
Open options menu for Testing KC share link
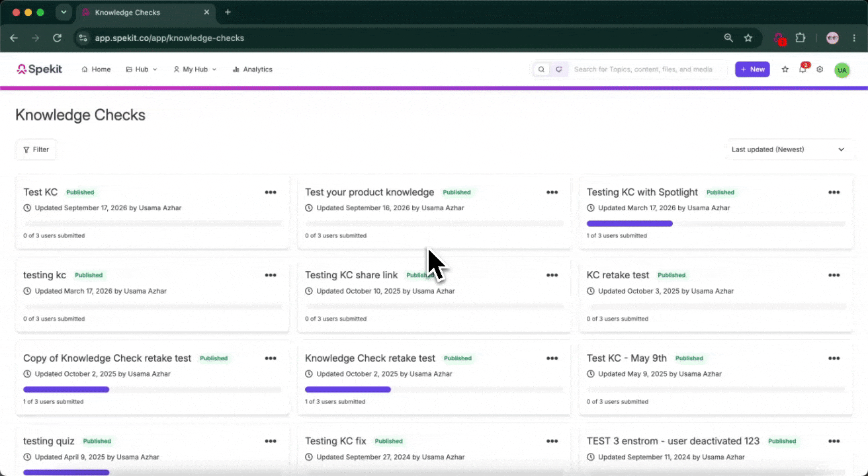(552, 275)
